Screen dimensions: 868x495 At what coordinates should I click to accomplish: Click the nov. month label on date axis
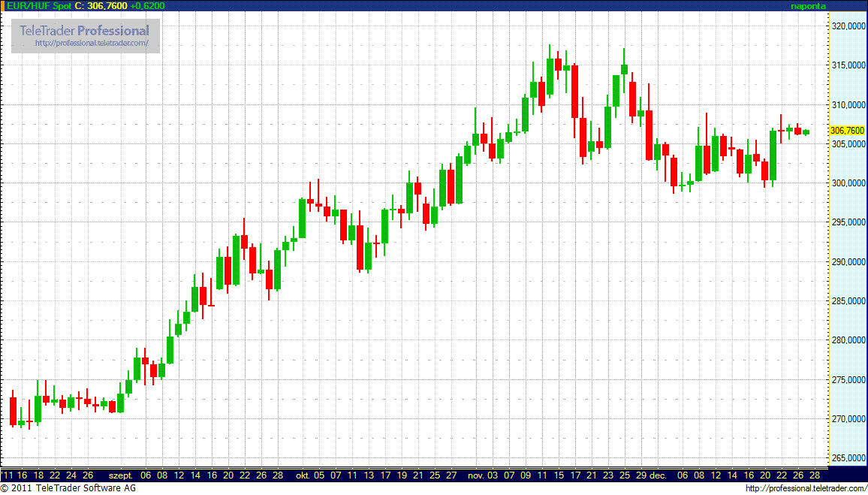click(476, 475)
